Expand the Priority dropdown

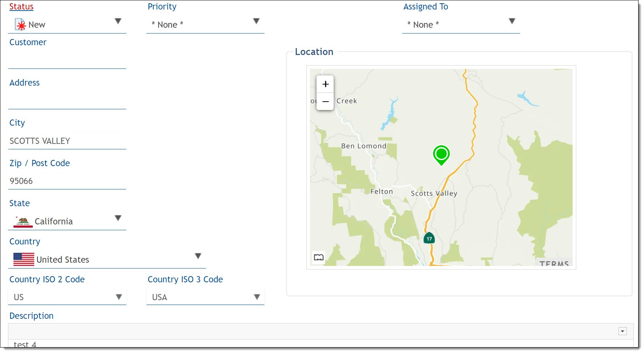click(x=256, y=21)
